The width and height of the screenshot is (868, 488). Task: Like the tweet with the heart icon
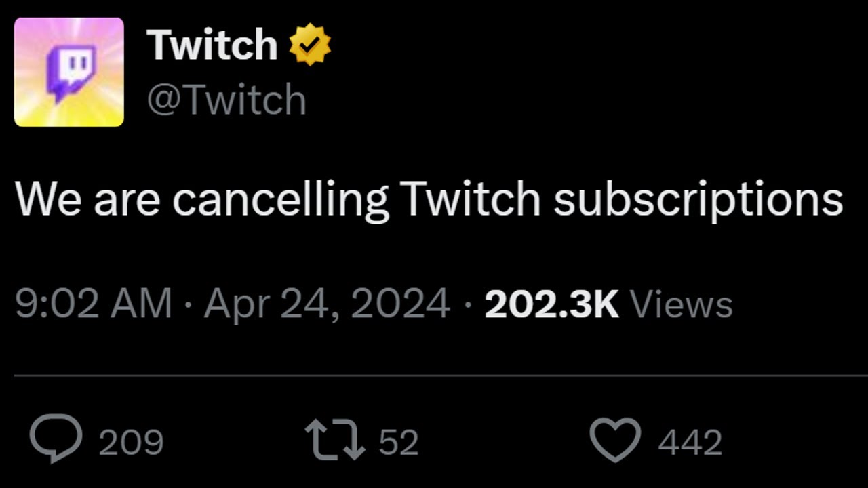615,440
